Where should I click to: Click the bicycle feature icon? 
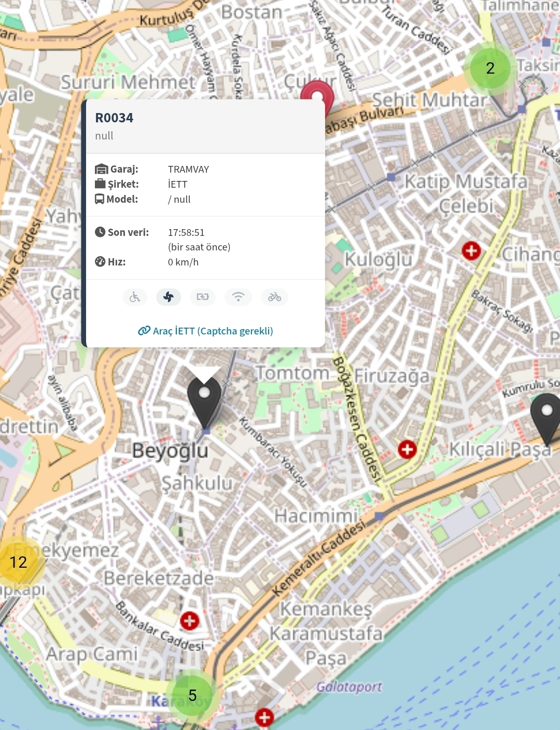pos(274,297)
